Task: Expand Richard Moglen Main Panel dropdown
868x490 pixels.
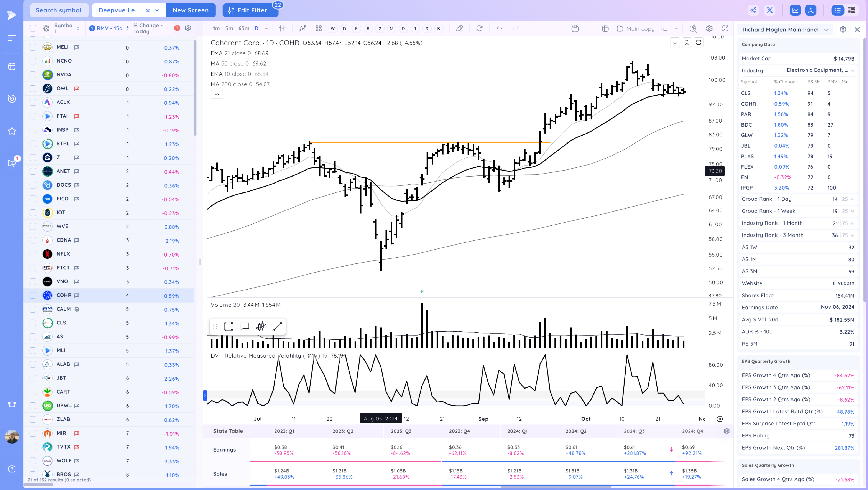Action: (x=826, y=30)
